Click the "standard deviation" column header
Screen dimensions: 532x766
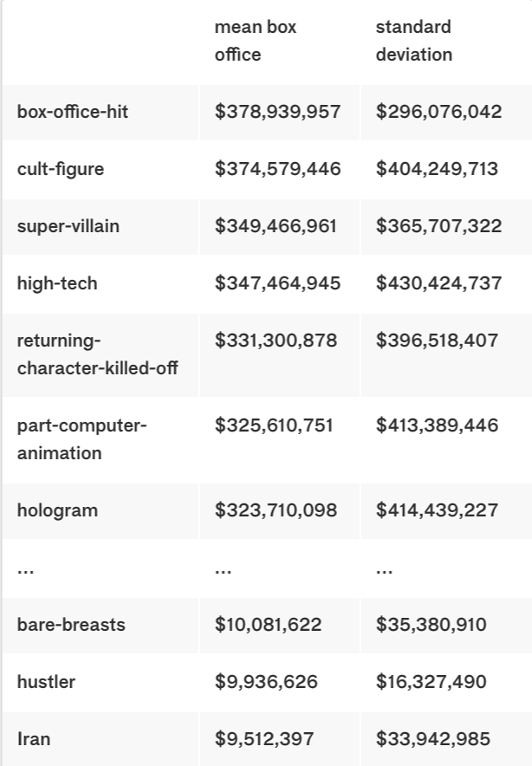(x=413, y=41)
